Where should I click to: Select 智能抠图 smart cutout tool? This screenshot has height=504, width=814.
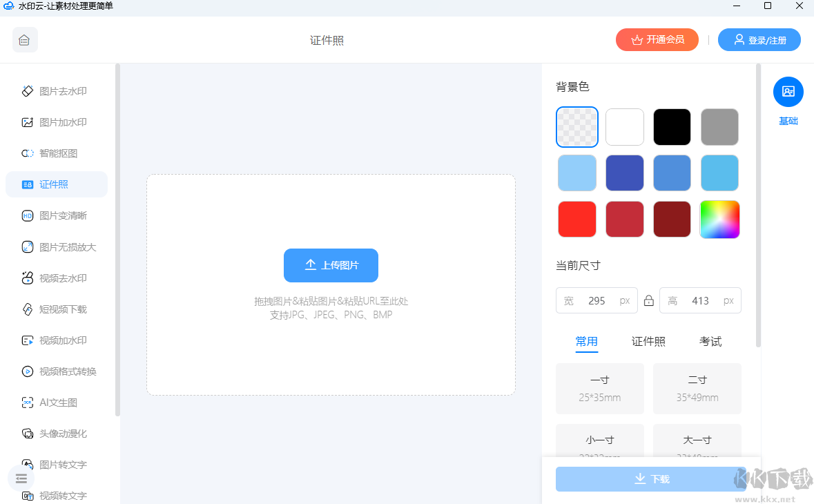57,153
